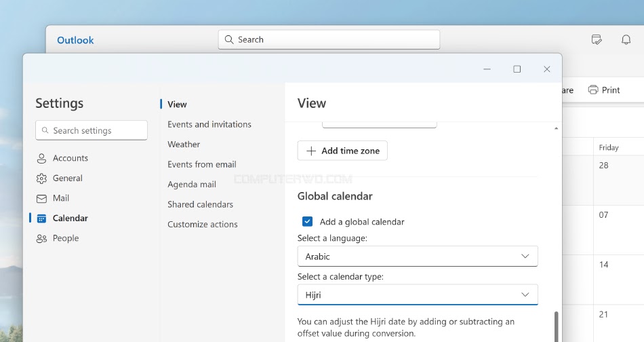
Task: Open Customize actions subsection
Action: point(203,225)
